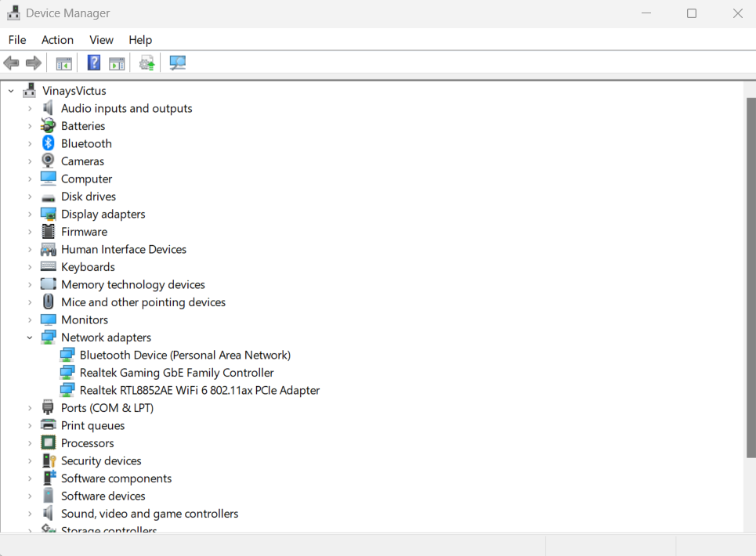Screen dimensions: 756x556
Task: Open Help using the blue question mark icon
Action: click(x=93, y=63)
